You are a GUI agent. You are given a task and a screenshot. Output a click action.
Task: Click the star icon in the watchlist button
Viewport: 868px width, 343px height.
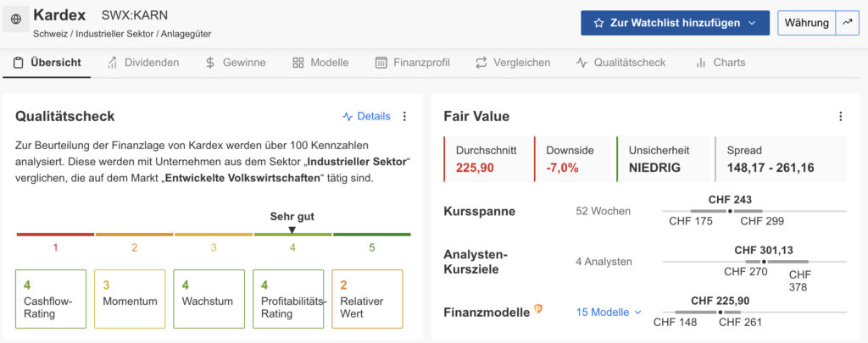(x=598, y=23)
